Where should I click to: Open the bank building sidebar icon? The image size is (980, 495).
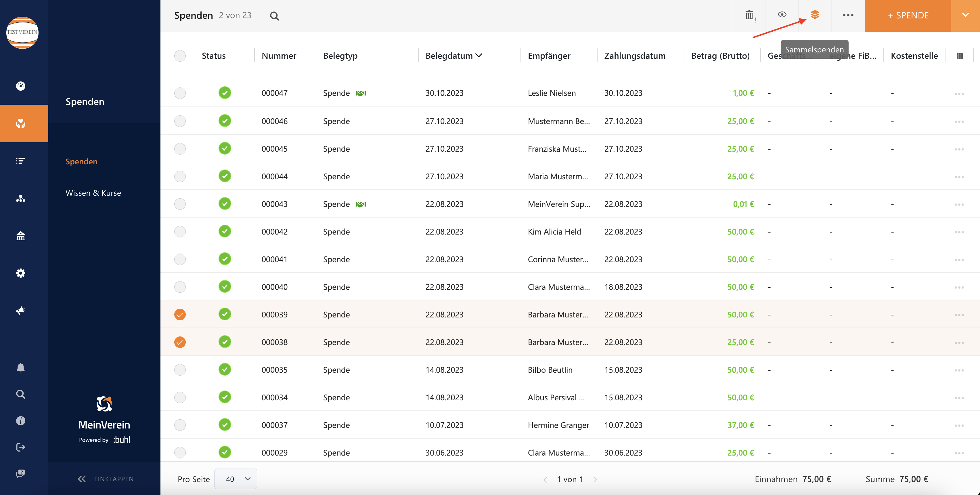[20, 236]
